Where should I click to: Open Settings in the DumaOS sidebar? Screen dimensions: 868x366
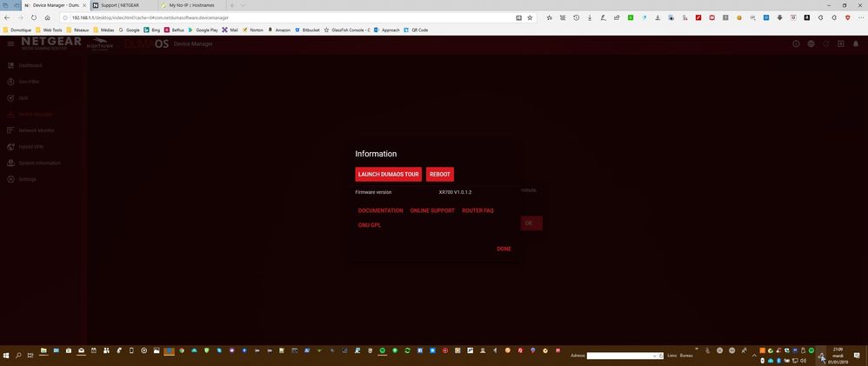[x=22, y=179]
